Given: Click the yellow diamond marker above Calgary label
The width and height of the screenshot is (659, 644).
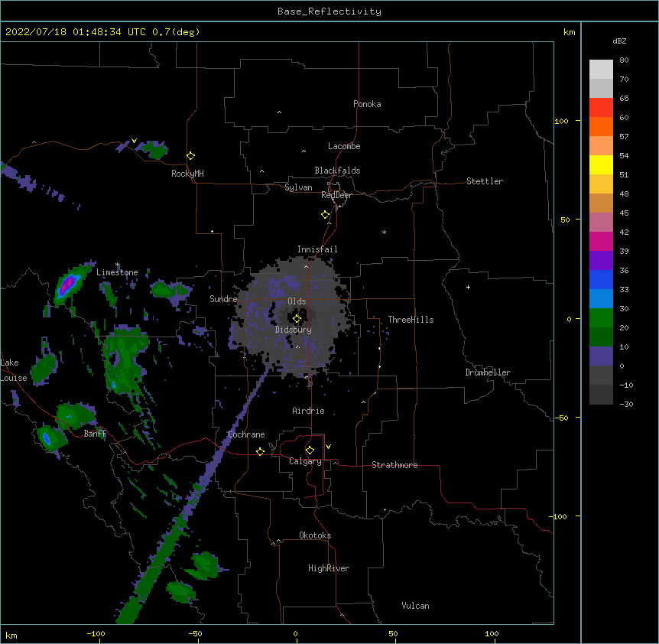Looking at the screenshot, I should [310, 450].
